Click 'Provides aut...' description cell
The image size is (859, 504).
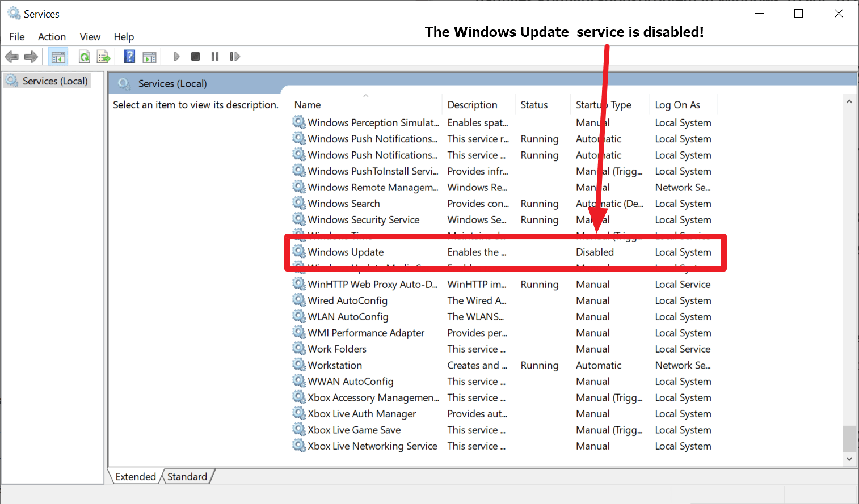pos(477,414)
